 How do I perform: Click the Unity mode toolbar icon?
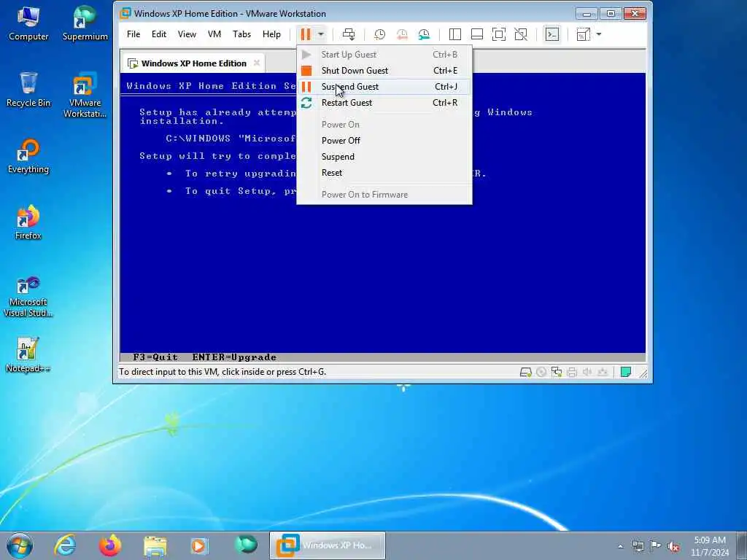521,34
